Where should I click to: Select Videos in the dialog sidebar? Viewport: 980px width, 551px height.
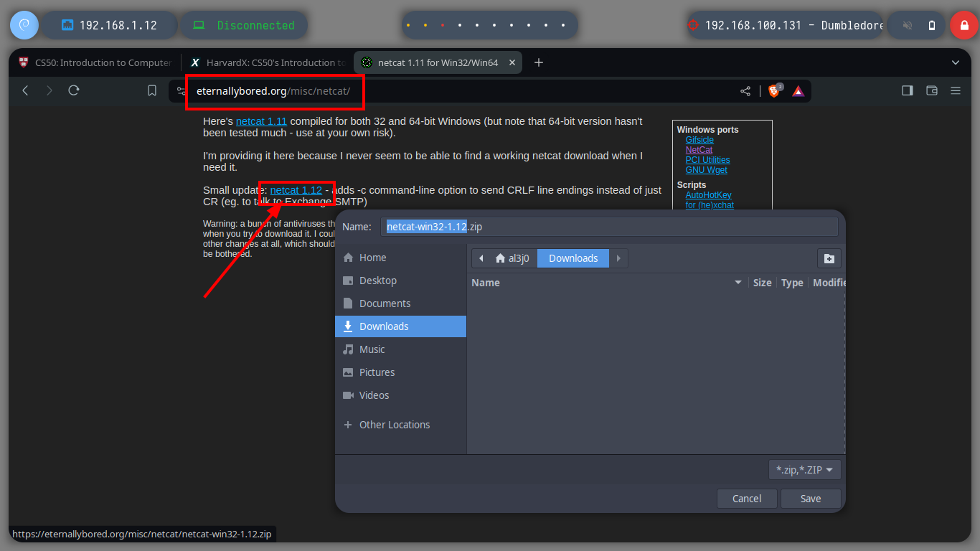click(x=400, y=395)
